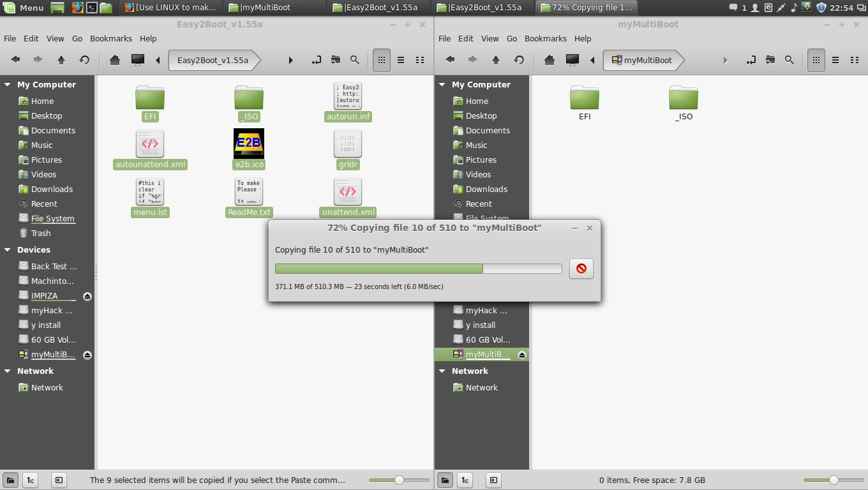
Task: Go up a folder in myMultiBoot window
Action: coord(496,60)
